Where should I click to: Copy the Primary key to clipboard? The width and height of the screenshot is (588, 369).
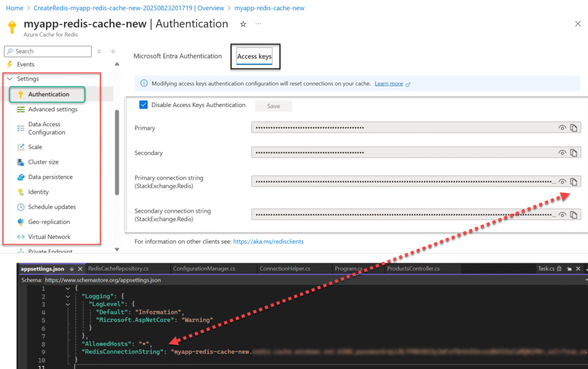pyautogui.click(x=574, y=128)
